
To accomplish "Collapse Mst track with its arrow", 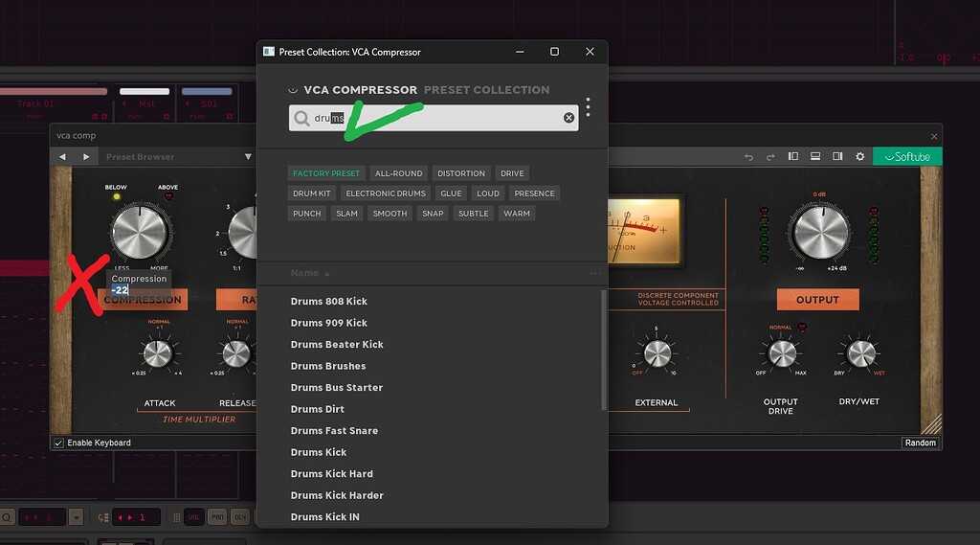I will (124, 103).
